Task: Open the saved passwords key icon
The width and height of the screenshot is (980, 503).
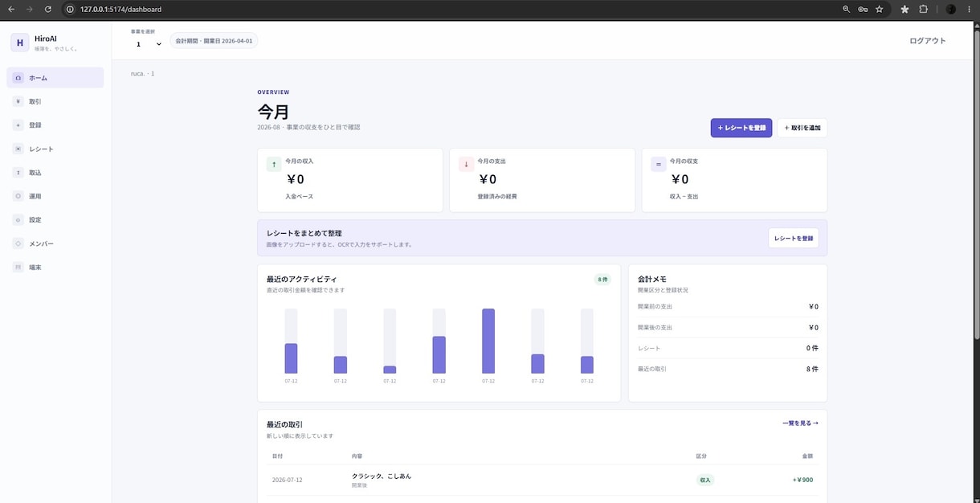Action: coord(863,9)
